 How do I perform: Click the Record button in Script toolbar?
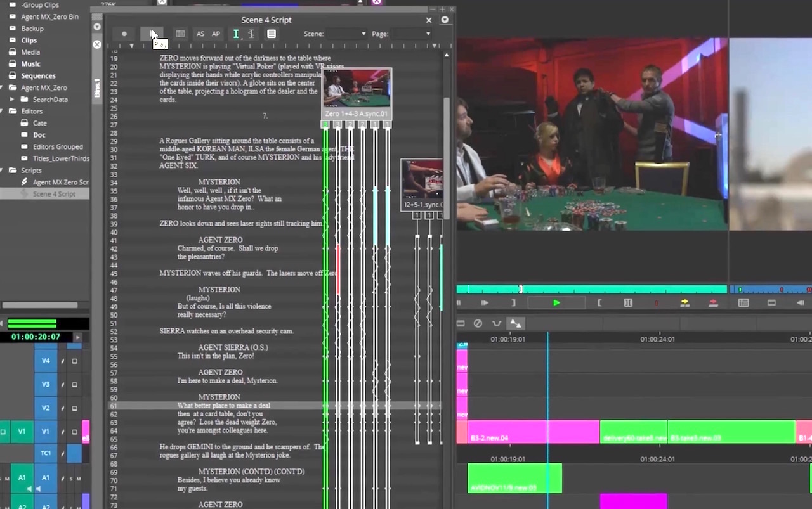[x=124, y=34]
